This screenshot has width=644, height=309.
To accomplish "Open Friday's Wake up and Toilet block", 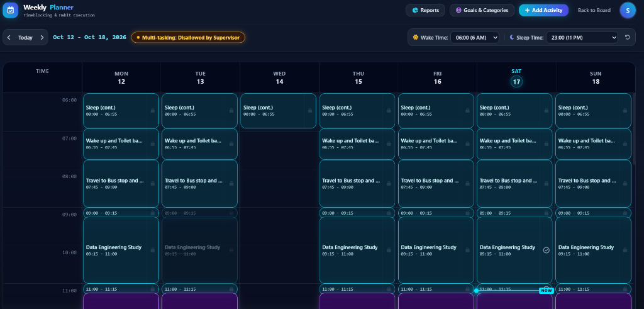I will point(436,144).
